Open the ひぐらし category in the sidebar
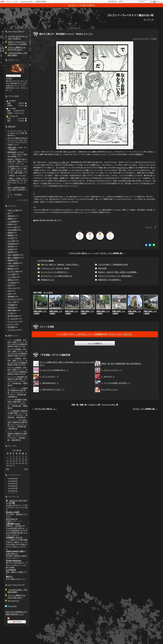 [11, 324]
